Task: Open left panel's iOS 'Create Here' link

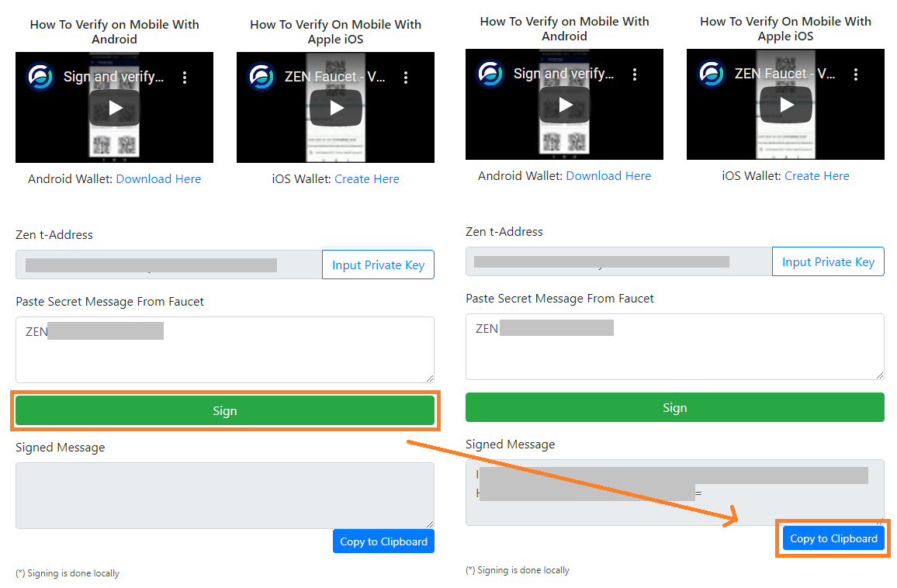Action: coord(367,179)
